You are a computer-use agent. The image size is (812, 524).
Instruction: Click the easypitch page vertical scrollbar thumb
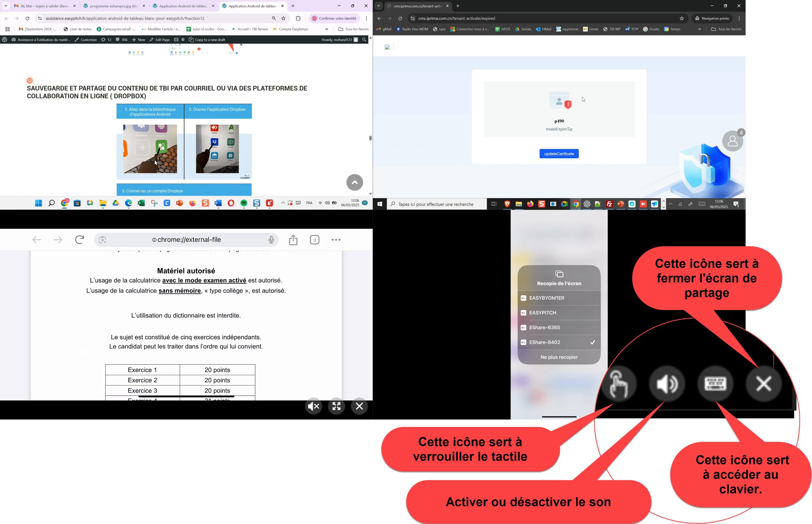pyautogui.click(x=370, y=138)
